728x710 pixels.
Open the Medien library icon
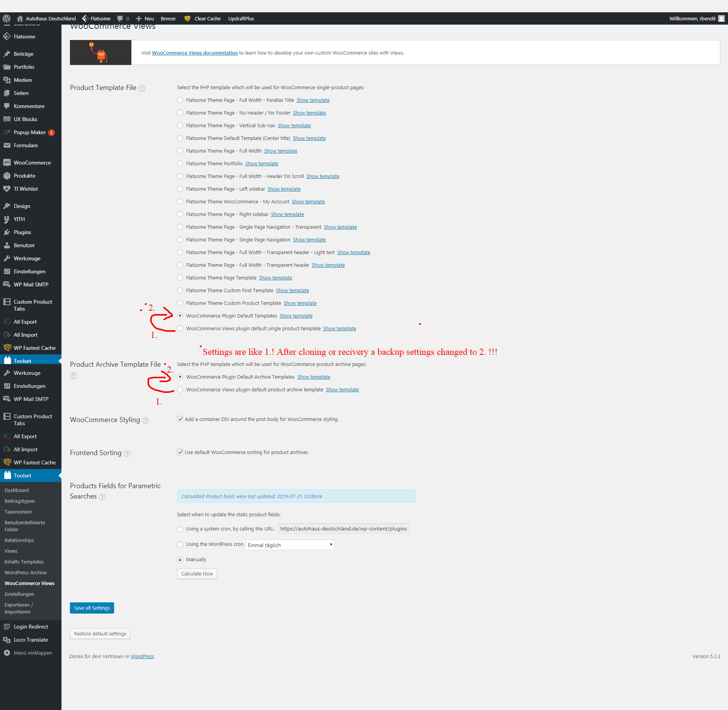click(7, 80)
